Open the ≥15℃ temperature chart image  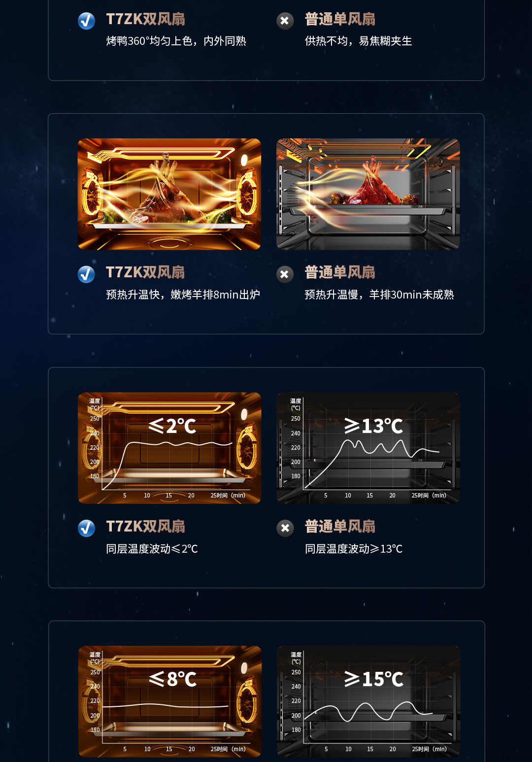tap(368, 701)
